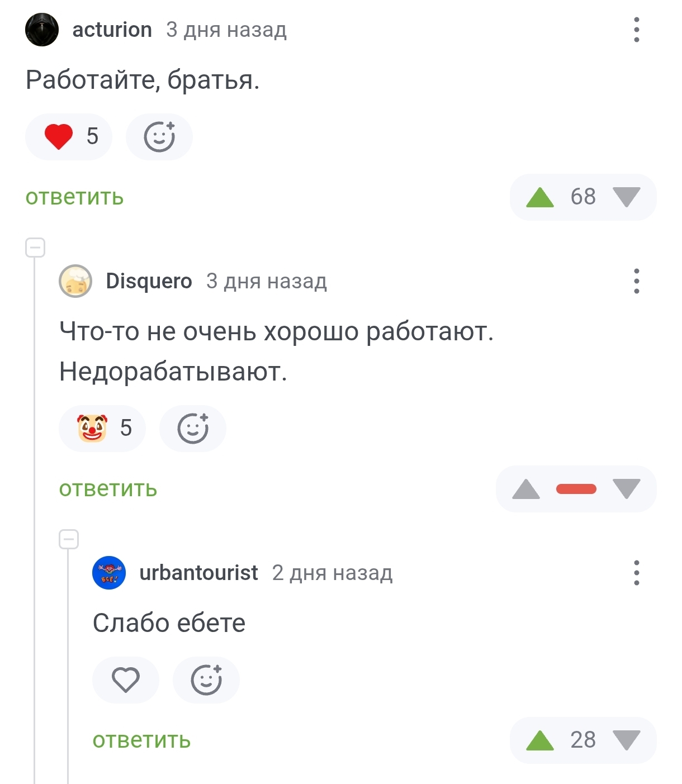Add emoji reaction to urbantourist's comment
Viewport: 682px width, 784px height.
[206, 680]
